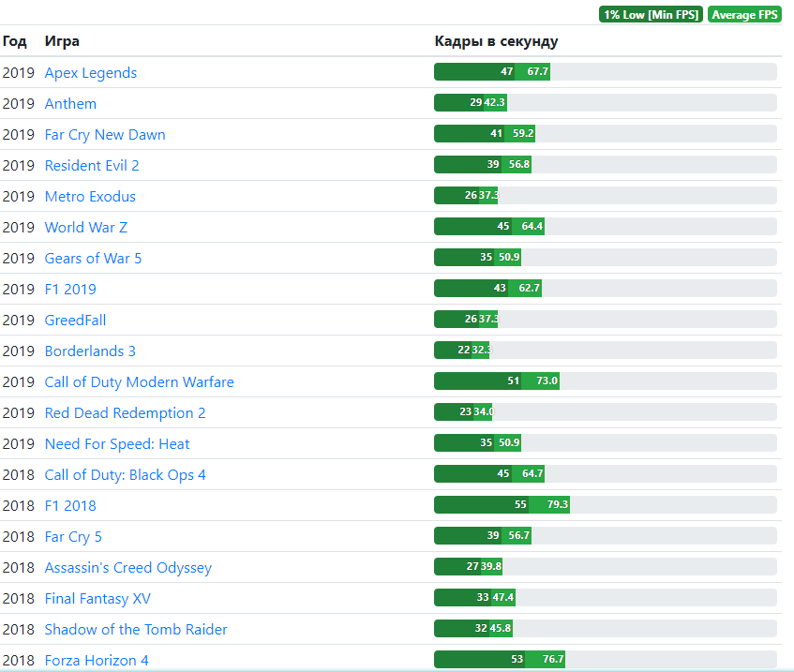Open World War Z link
Viewport: 794px width, 672px height.
(86, 228)
